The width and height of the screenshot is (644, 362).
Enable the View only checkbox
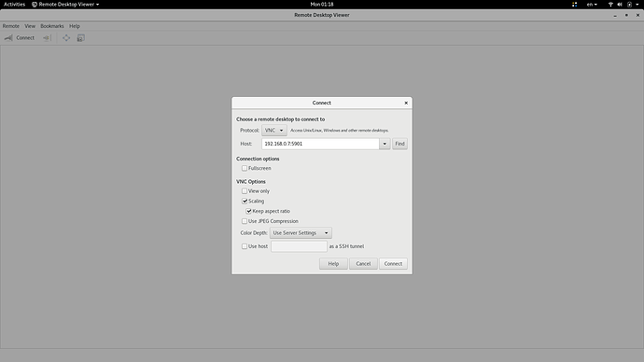point(245,191)
